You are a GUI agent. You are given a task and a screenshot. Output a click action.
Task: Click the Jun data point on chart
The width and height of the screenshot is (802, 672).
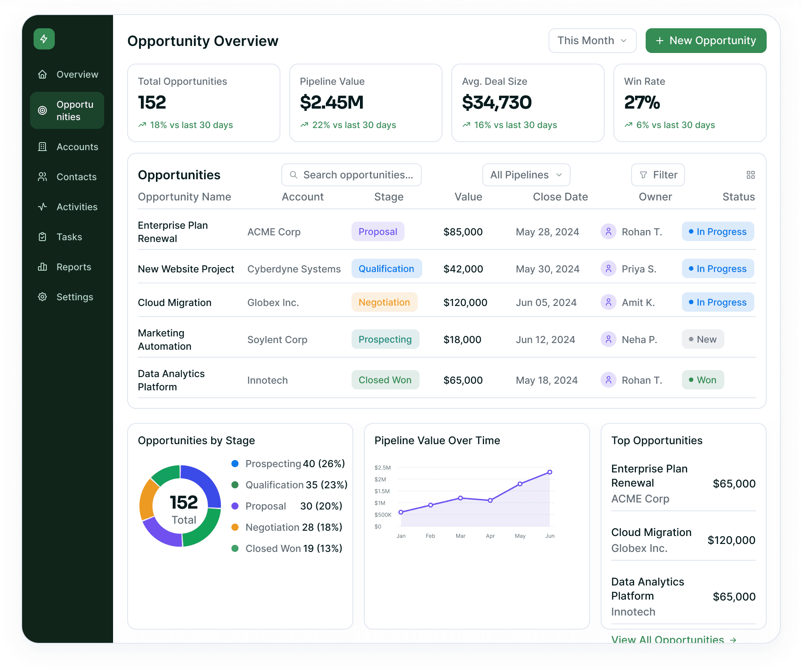550,472
